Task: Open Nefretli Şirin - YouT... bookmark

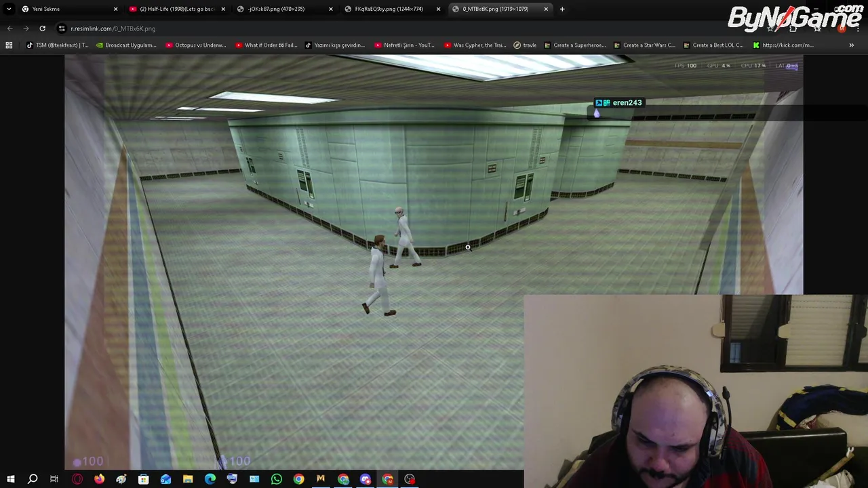Action: point(405,45)
